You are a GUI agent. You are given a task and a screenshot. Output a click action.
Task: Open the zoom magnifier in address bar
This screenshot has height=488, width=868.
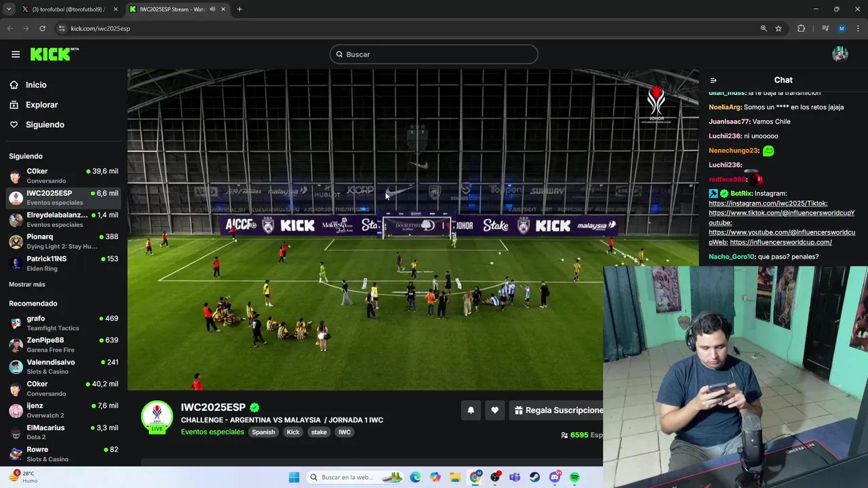pos(764,28)
